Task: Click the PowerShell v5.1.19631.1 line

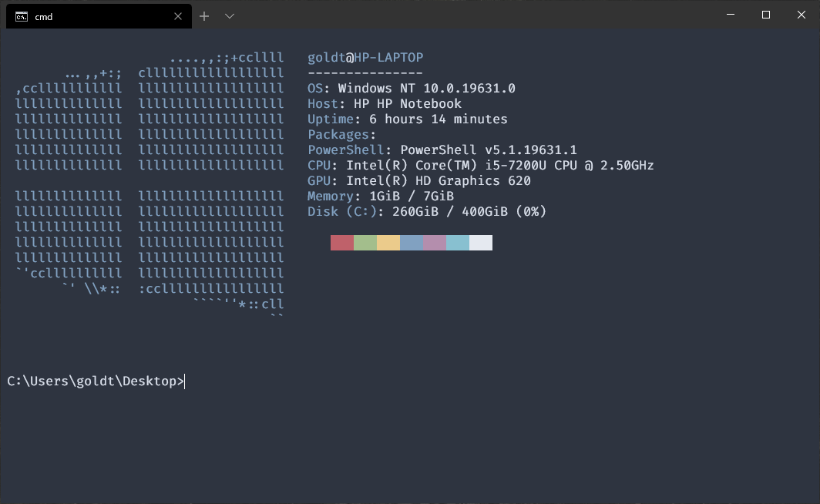Action: point(442,150)
